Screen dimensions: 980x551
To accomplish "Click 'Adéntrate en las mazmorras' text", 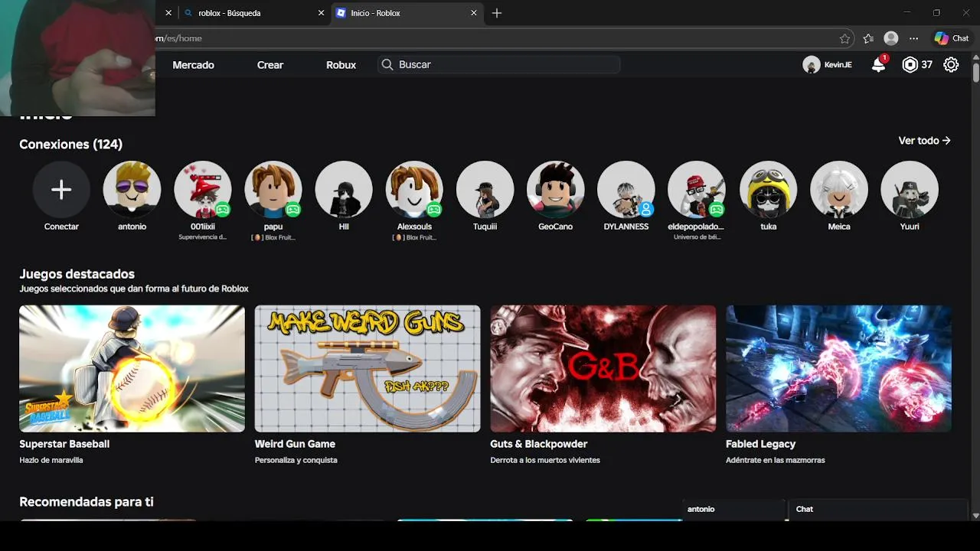I will point(776,460).
